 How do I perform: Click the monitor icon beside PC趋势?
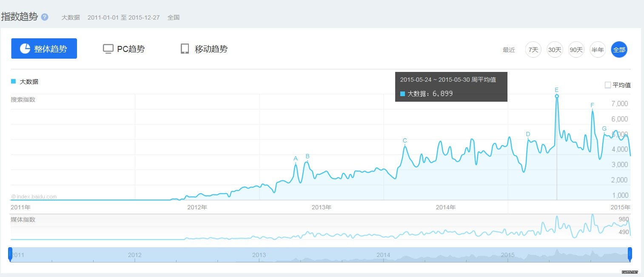(x=108, y=49)
